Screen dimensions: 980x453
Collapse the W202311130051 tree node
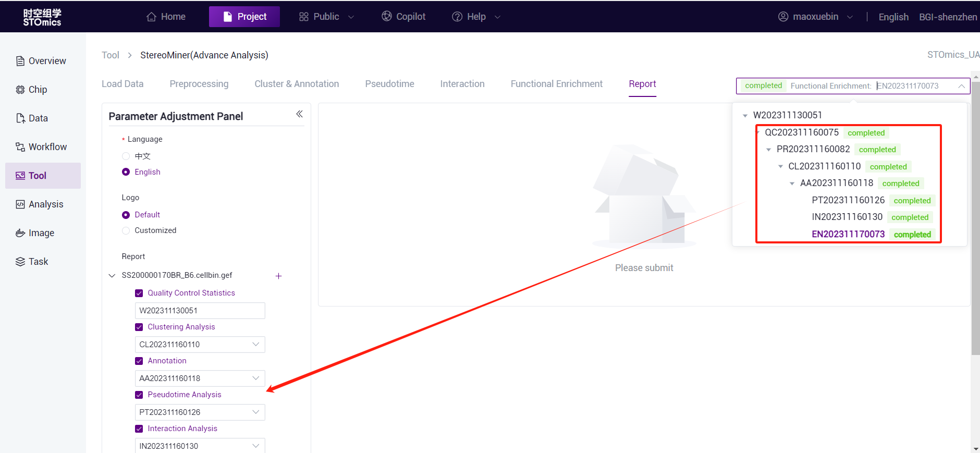click(x=745, y=116)
